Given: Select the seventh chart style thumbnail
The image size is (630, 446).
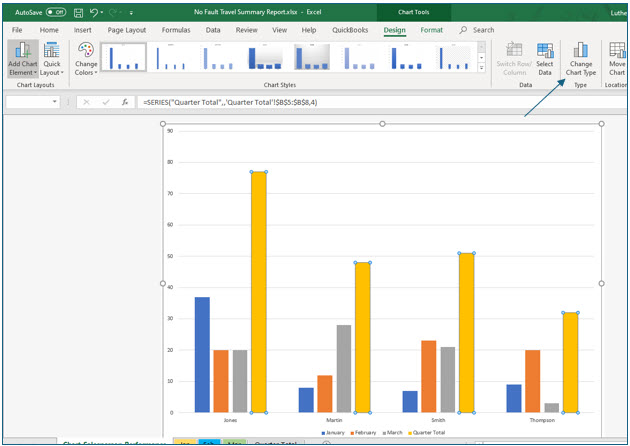Looking at the screenshot, I should pyautogui.click(x=407, y=57).
